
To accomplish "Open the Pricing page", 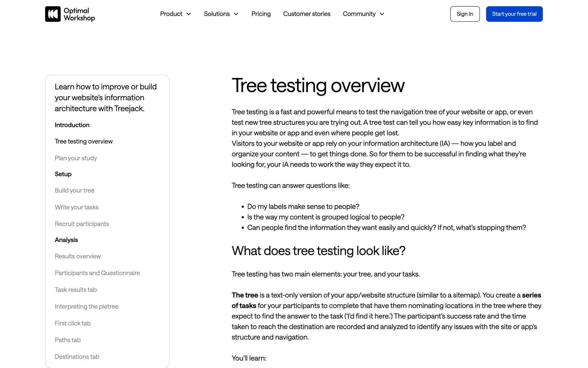I will click(x=261, y=14).
